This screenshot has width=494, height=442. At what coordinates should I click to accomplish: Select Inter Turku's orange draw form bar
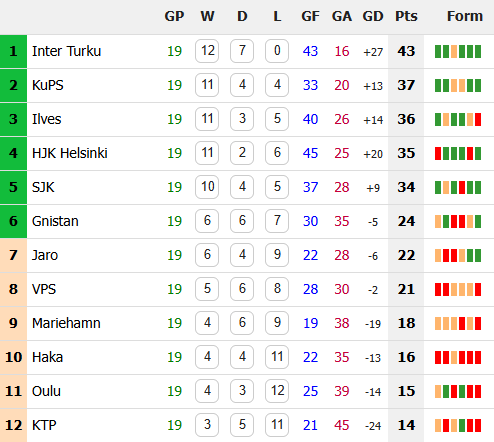point(454,51)
